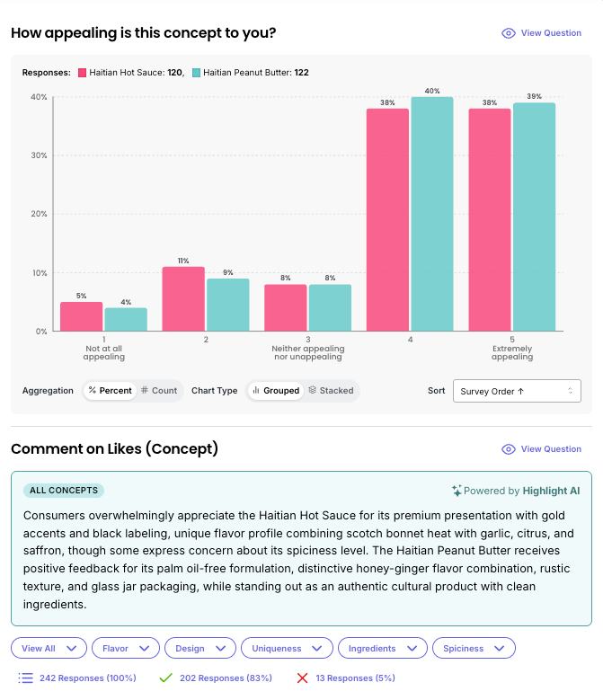Expand the Spiciness topic chevron
The image size is (603, 700).
499,648
